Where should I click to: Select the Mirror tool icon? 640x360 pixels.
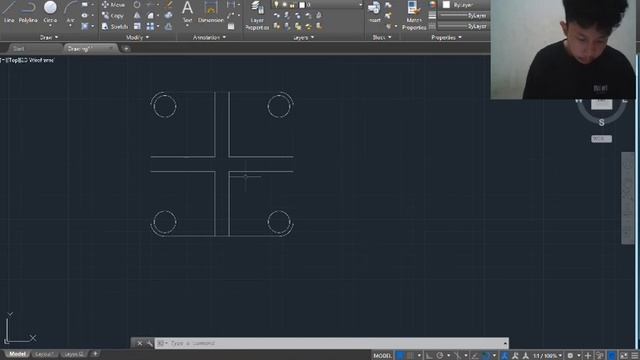[137, 16]
